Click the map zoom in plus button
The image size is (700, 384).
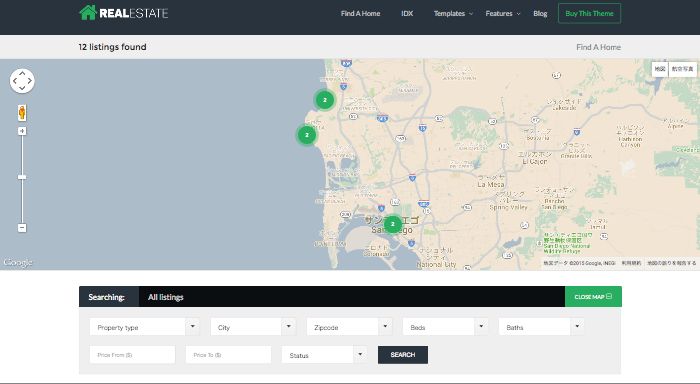(22, 131)
